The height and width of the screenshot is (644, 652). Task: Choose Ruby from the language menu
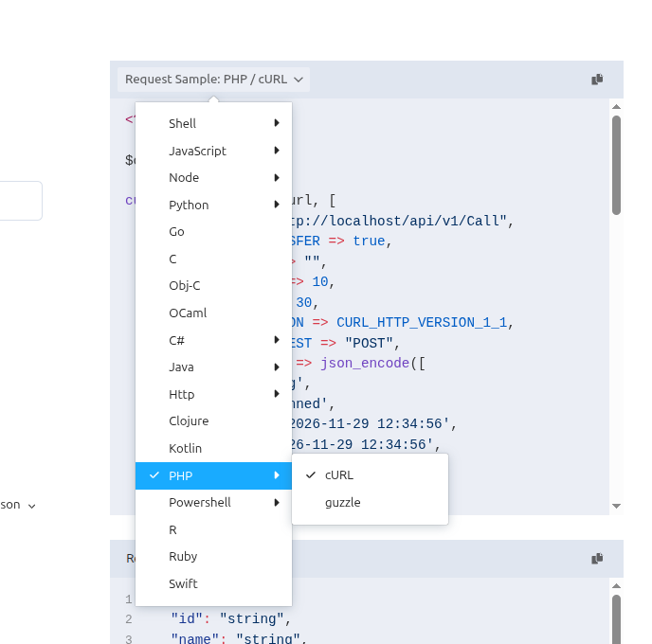(x=183, y=557)
